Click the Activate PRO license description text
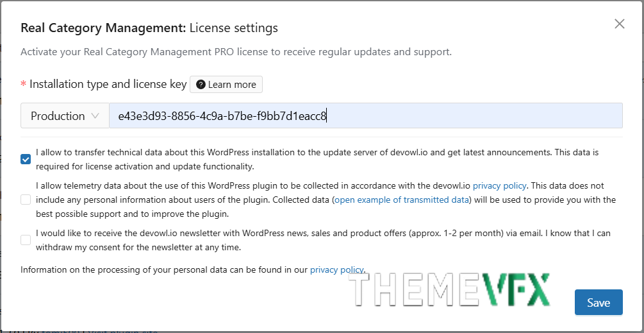Screen dimensions: 644x333 236,52
